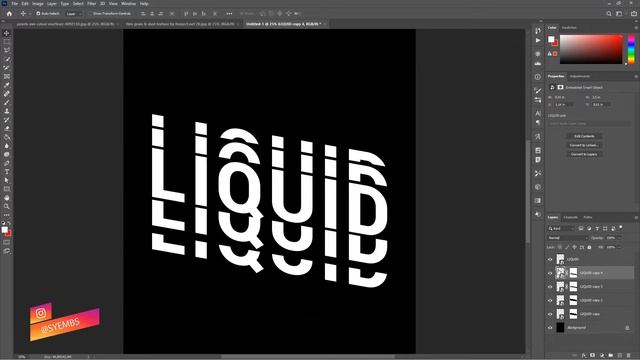
Task: Select the Zoom tool
Action: coord(7,207)
